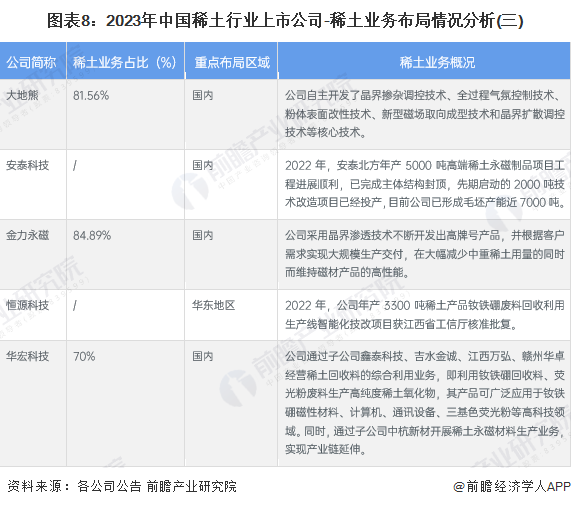Screen dimensions: 571x507
Task: Select the company name '大地熊'
Action: (22, 95)
